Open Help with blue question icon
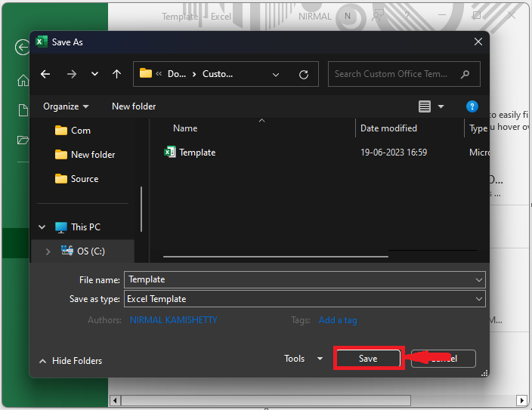The width and height of the screenshot is (532, 410). [x=472, y=106]
